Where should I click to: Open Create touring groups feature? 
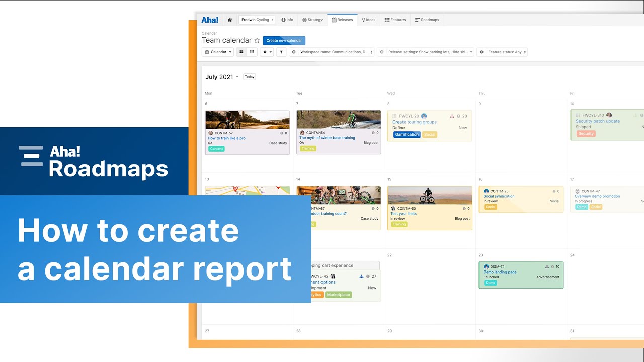point(415,122)
